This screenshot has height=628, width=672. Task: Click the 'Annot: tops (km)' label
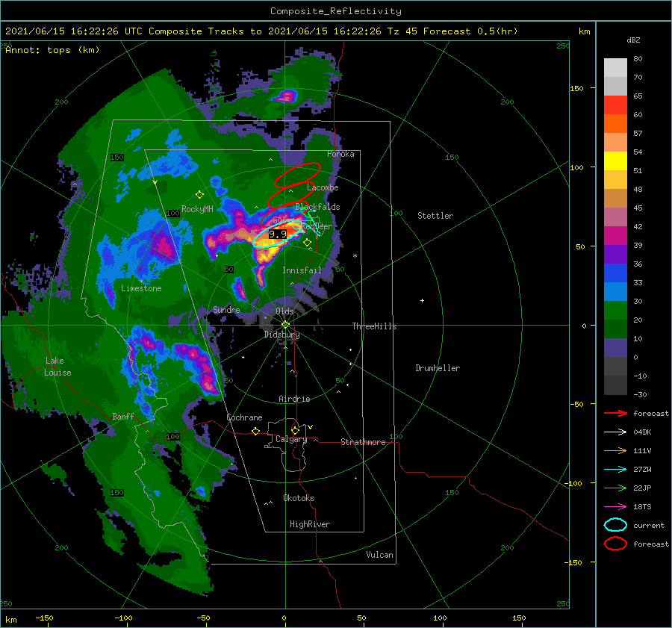52,50
